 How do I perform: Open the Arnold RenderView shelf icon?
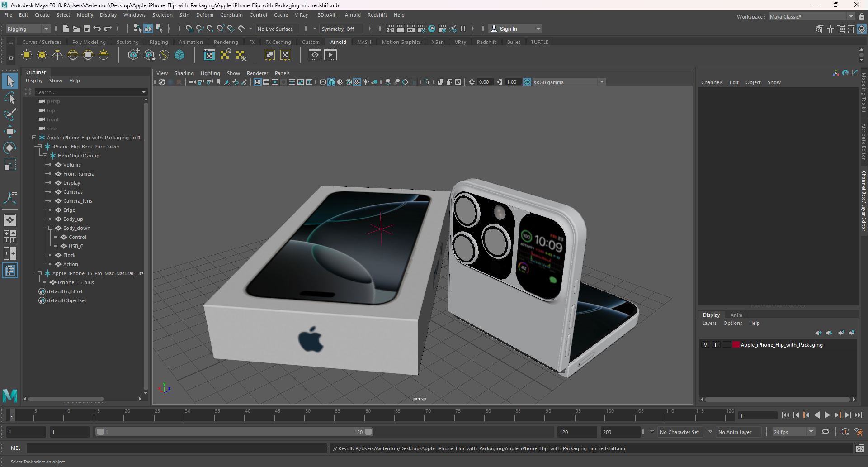pyautogui.click(x=315, y=55)
